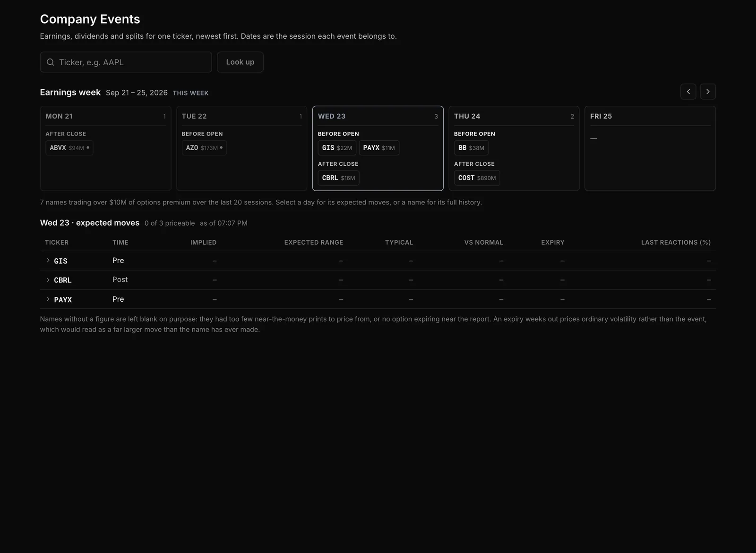This screenshot has width=756, height=553.
Task: Click the THIS WEEK label
Action: (x=190, y=93)
